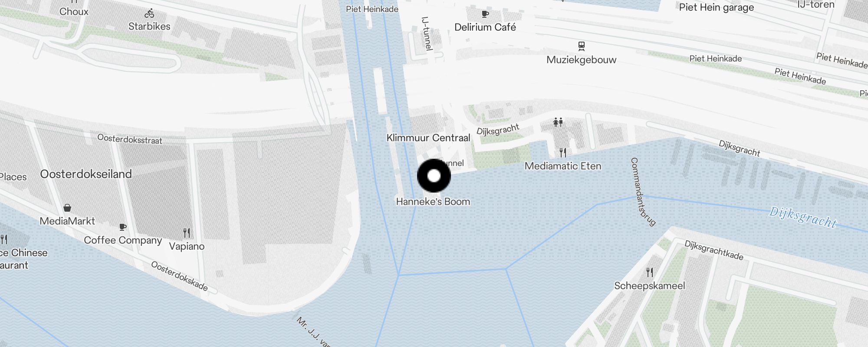This screenshot has height=347, width=868.
Task: Click the restroom icon near Dijksgracht
Action: pyautogui.click(x=558, y=122)
